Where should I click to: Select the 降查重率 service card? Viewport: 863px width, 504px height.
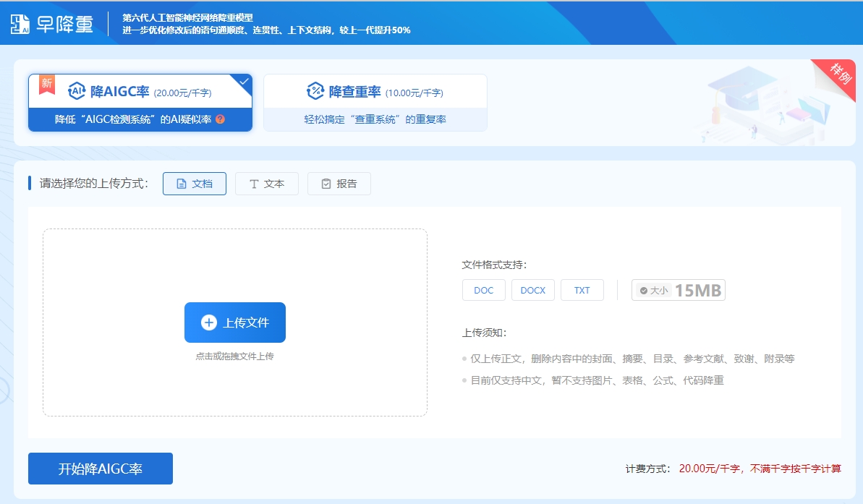tap(375, 103)
